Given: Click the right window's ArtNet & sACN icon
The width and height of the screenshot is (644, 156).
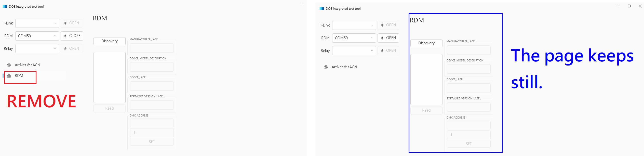Looking at the screenshot, I should (x=326, y=67).
